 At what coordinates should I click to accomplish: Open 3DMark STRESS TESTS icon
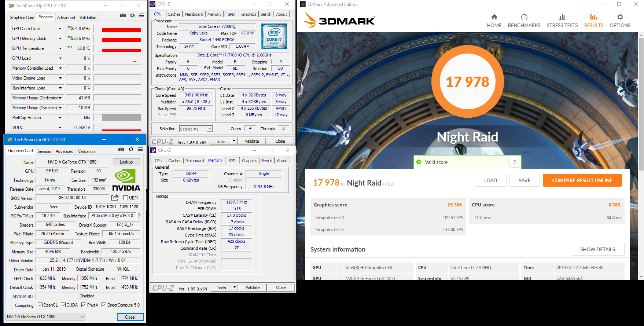click(562, 17)
